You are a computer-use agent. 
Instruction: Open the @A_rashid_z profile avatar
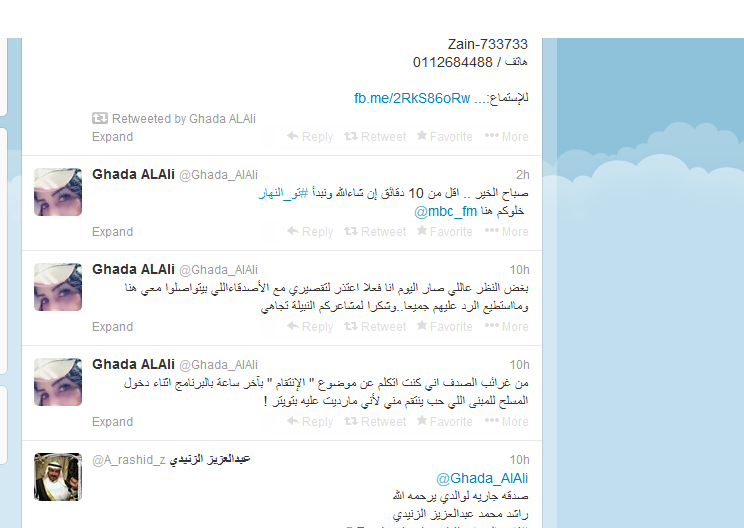pyautogui.click(x=58, y=477)
